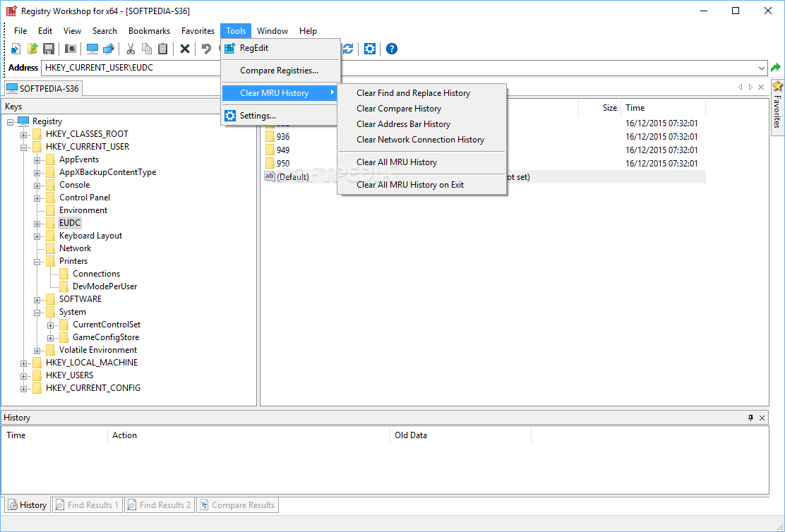The width and height of the screenshot is (785, 532).
Task: Click the Action column header in History
Action: point(248,435)
